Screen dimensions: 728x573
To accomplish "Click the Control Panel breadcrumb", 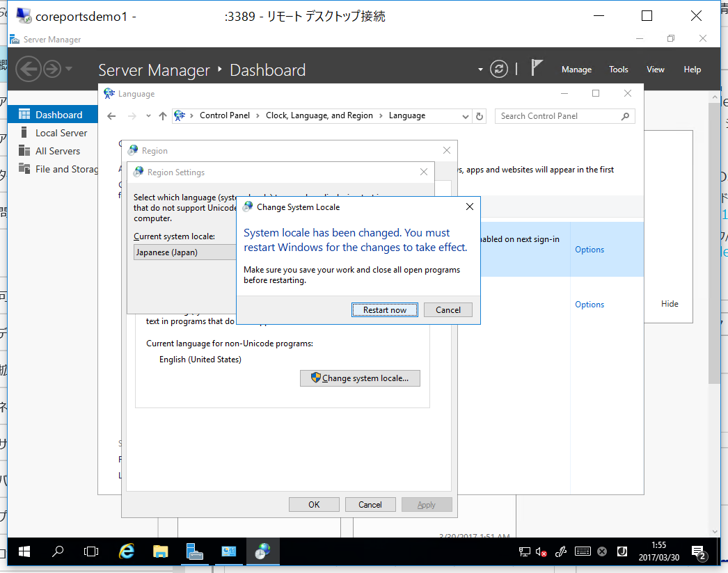I will pos(225,115).
